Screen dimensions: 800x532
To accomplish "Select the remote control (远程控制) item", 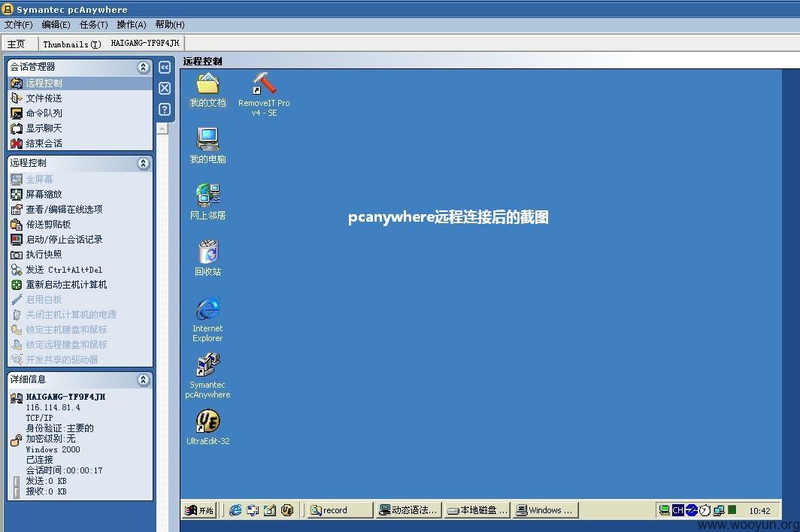I will (x=80, y=83).
